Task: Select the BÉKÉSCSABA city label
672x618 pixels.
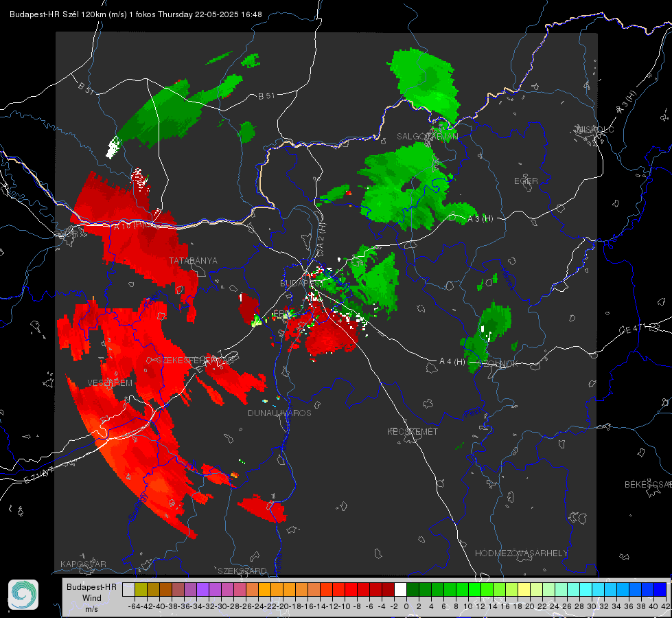Action: (x=648, y=485)
